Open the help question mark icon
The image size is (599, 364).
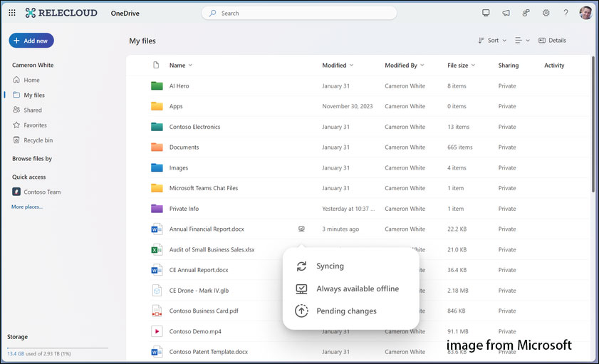(566, 13)
